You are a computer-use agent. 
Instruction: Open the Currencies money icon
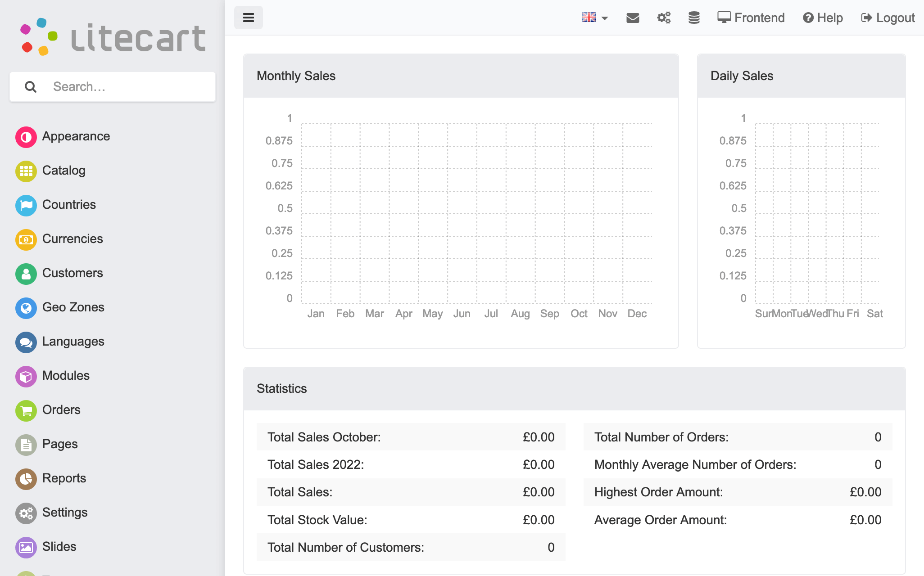click(26, 239)
